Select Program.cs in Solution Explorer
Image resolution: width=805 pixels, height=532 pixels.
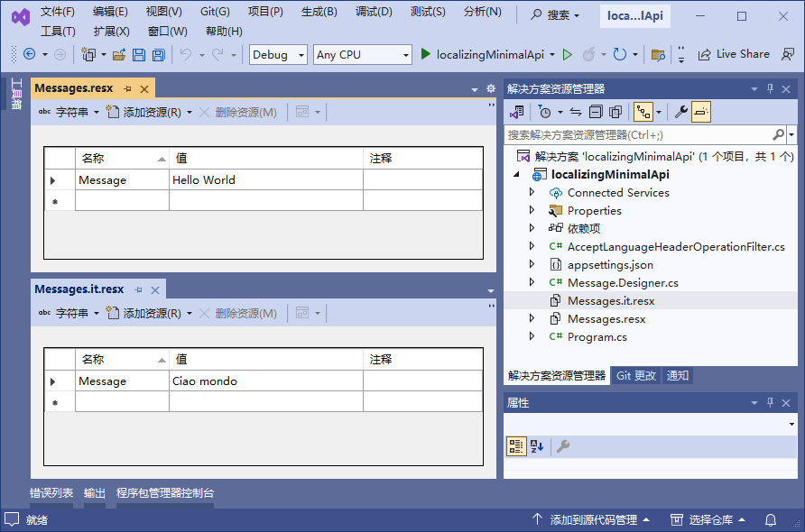597,337
